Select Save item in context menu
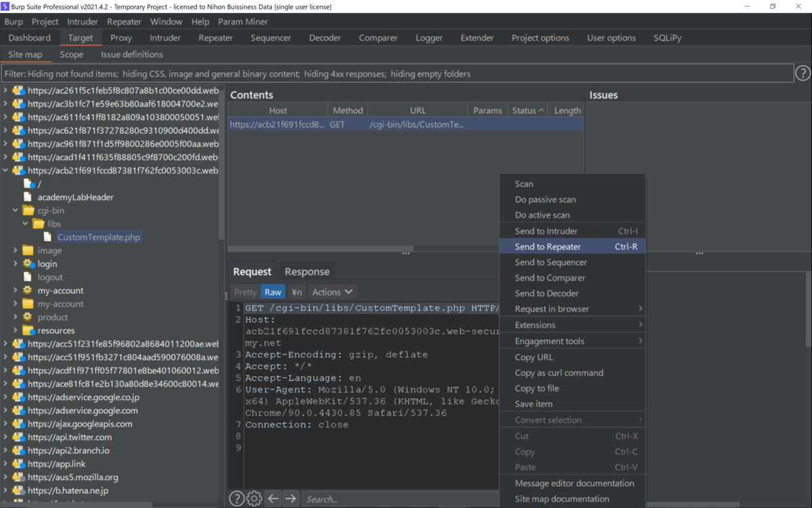The image size is (812, 508). 572,404
